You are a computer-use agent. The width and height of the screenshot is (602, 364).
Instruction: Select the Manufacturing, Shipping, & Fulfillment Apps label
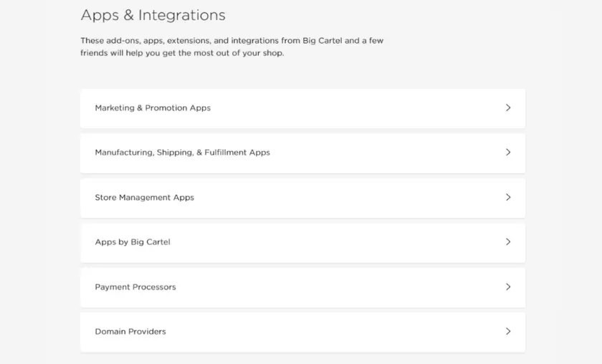[182, 153]
